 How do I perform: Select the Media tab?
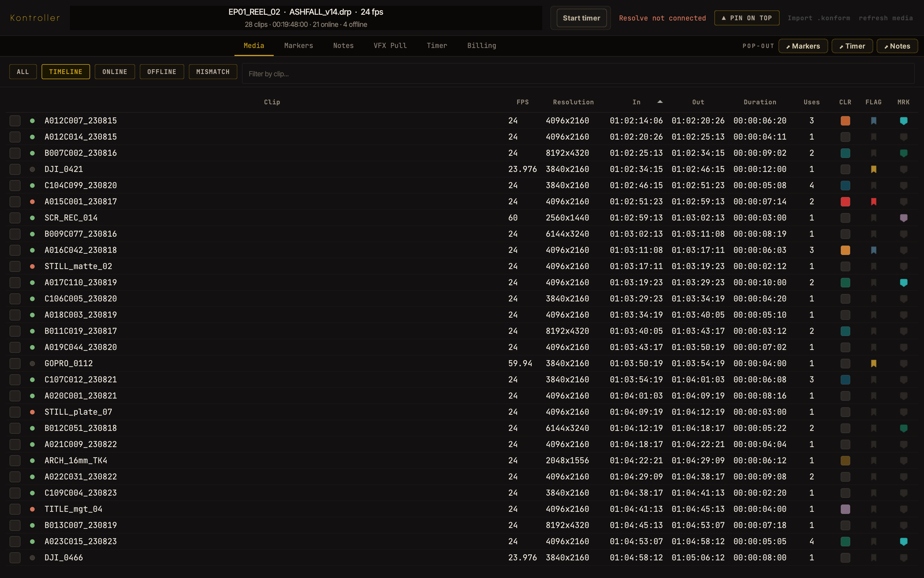click(x=254, y=45)
